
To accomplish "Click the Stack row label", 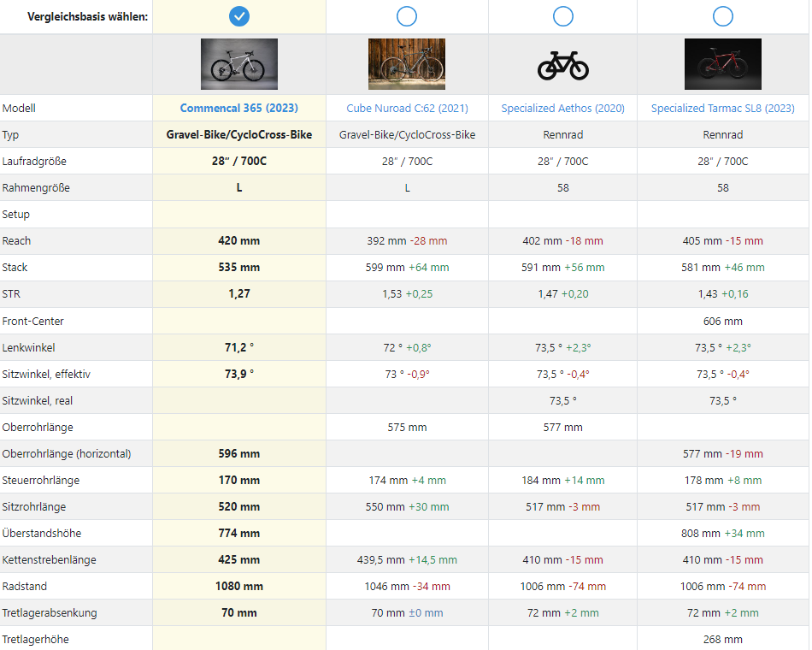I will [x=15, y=268].
